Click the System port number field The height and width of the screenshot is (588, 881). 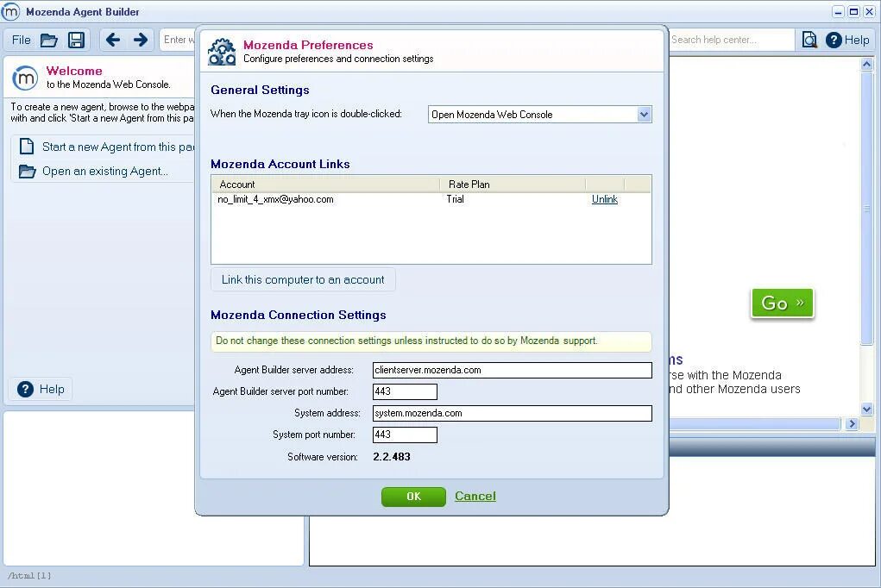click(405, 435)
